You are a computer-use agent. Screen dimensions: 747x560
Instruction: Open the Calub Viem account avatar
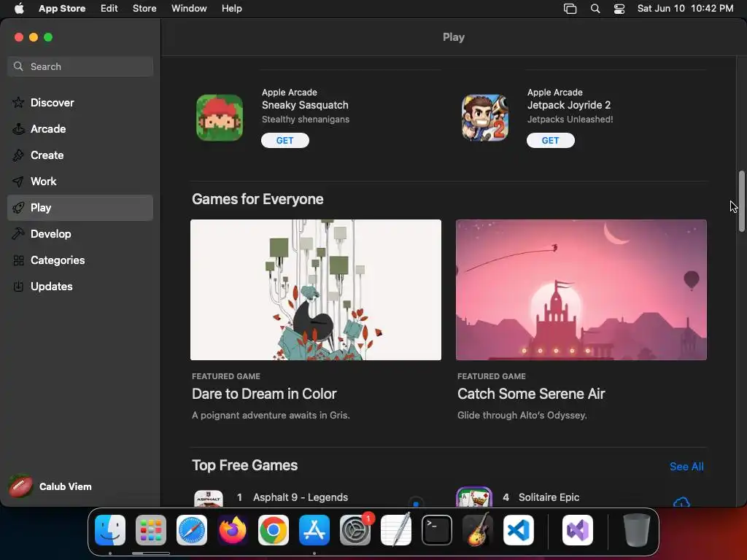coord(20,486)
